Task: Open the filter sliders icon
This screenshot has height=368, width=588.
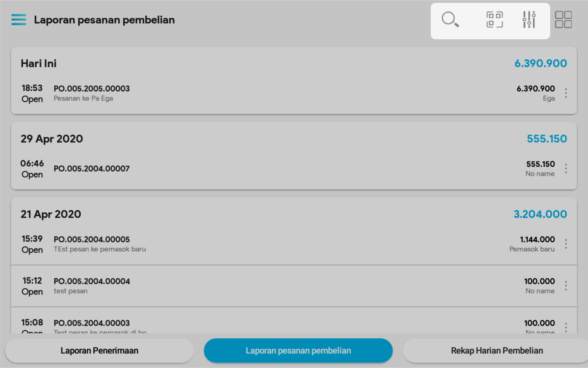Action: [x=529, y=19]
